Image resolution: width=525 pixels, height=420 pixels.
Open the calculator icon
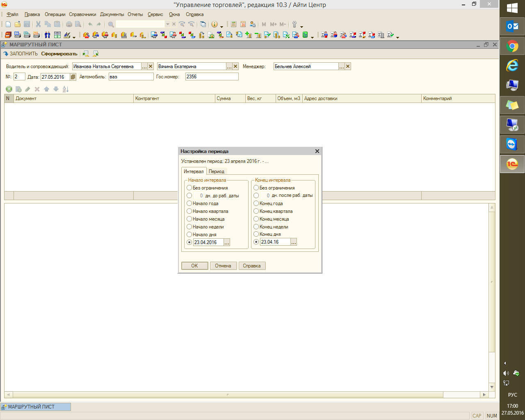point(233,24)
